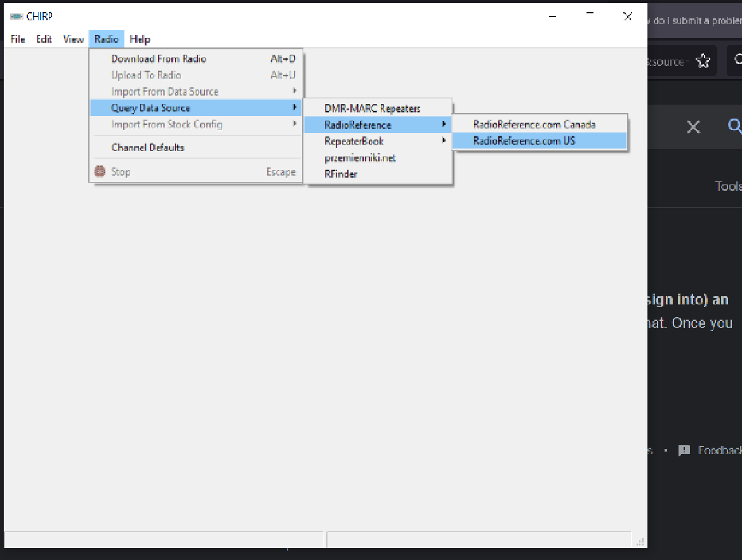742x560 pixels.
Task: Open the File menu
Action: click(x=18, y=39)
